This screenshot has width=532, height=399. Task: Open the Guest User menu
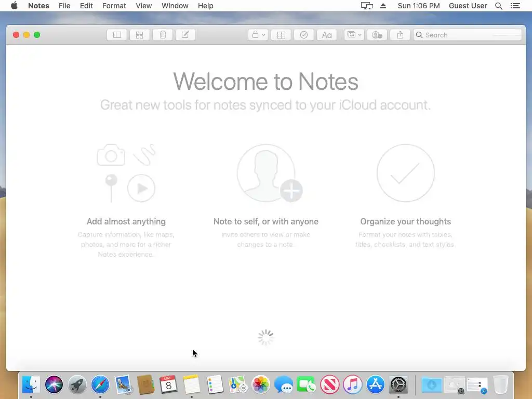click(468, 6)
